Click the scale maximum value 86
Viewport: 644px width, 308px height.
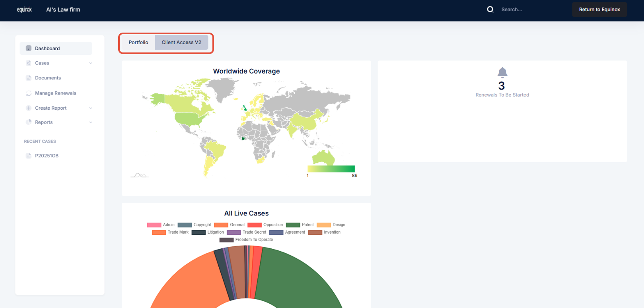[354, 176]
